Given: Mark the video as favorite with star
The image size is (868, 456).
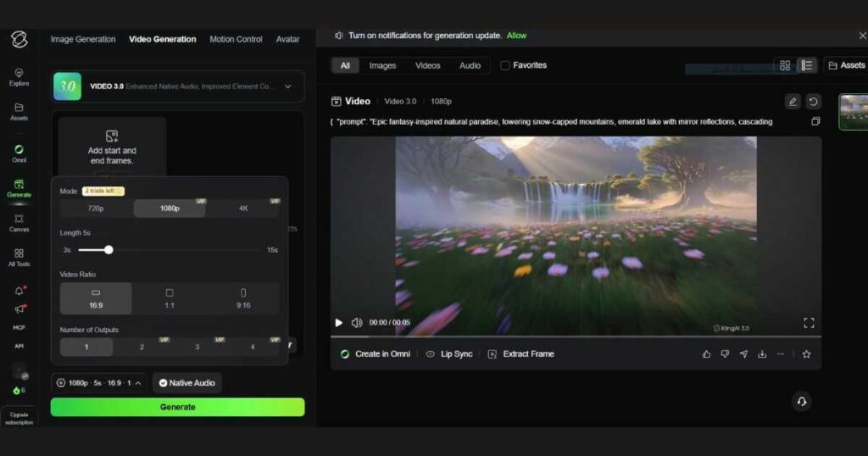Looking at the screenshot, I should click(807, 354).
